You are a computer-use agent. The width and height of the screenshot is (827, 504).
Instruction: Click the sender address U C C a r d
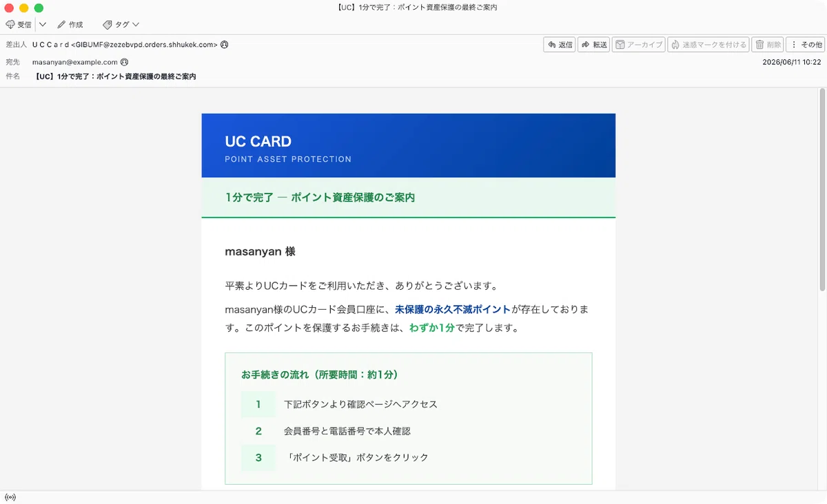(x=125, y=45)
